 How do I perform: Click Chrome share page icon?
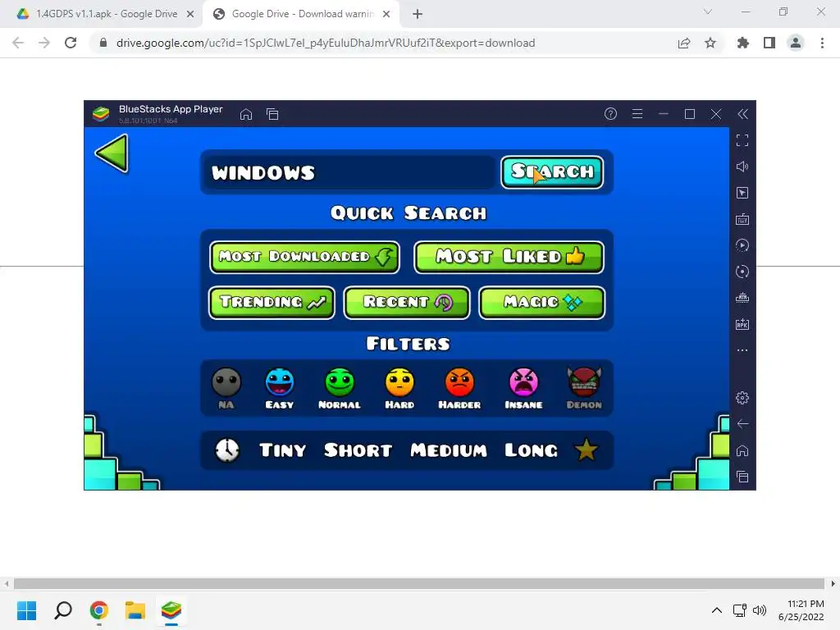click(x=684, y=43)
